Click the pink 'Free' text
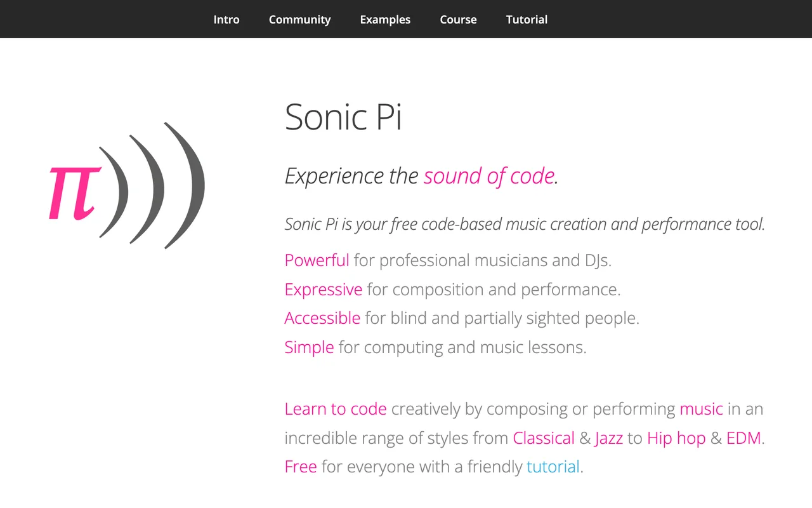This screenshot has width=812, height=508. 301,467
